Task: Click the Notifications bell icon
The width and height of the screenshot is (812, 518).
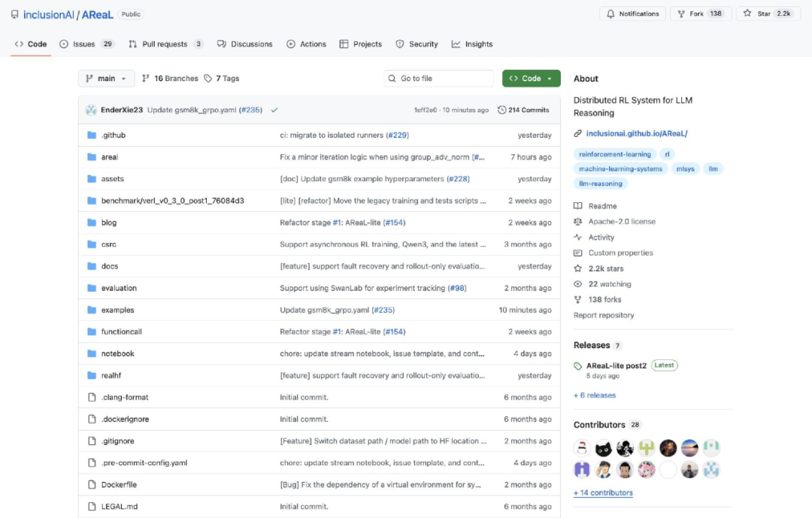Action: point(611,14)
